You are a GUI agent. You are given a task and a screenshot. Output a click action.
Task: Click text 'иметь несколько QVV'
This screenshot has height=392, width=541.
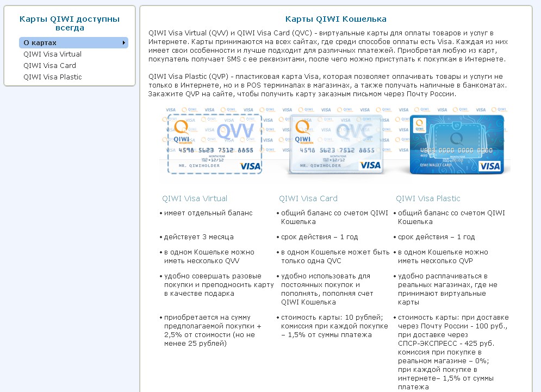tap(202, 261)
